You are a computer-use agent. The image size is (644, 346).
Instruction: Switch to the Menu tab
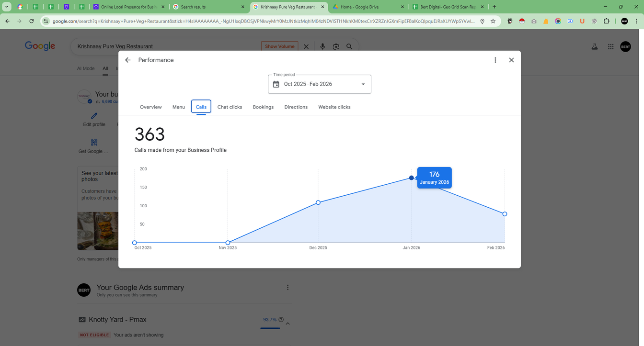179,107
